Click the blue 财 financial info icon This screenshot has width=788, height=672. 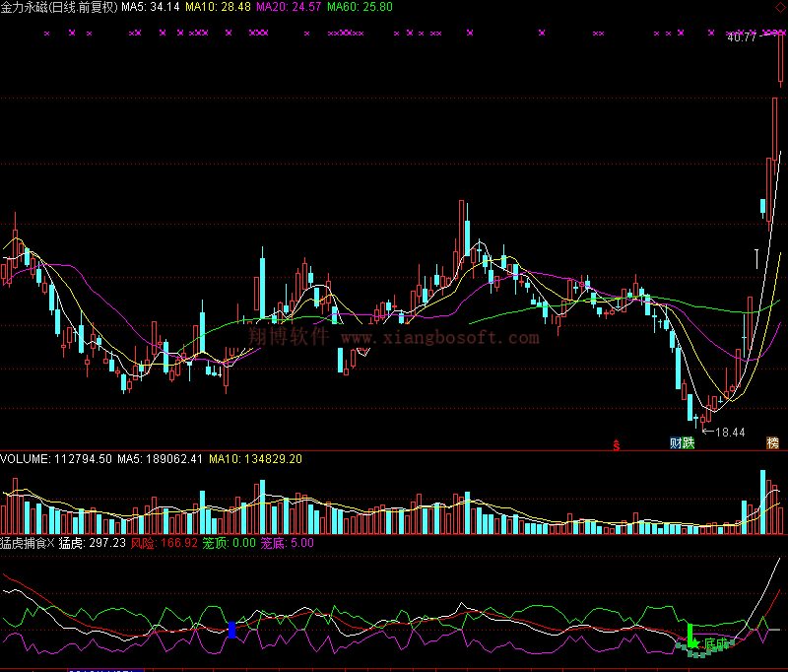tap(676, 442)
